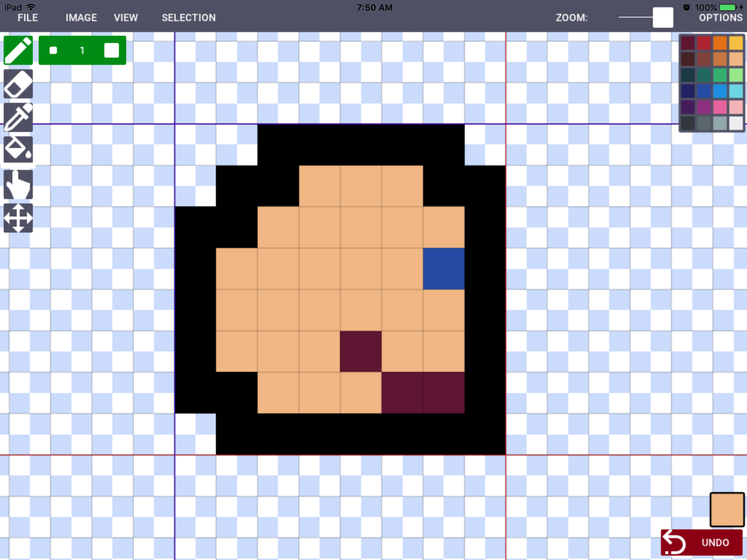Viewport: 747px width, 560px height.
Task: Open the OPTIONS menu
Action: (721, 17)
